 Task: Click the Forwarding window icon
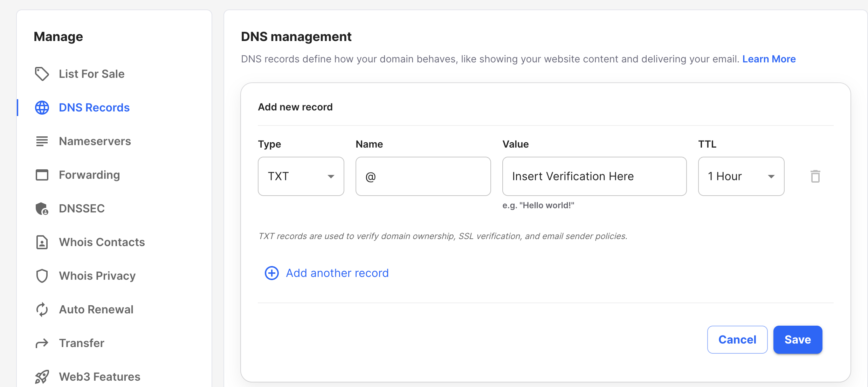pos(42,175)
